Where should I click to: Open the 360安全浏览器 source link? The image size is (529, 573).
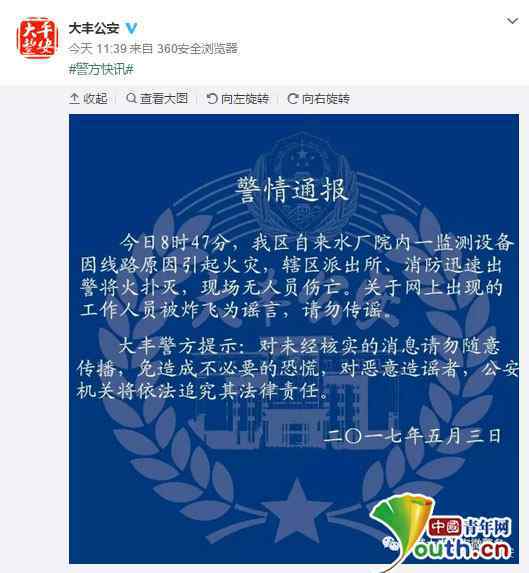(x=197, y=48)
